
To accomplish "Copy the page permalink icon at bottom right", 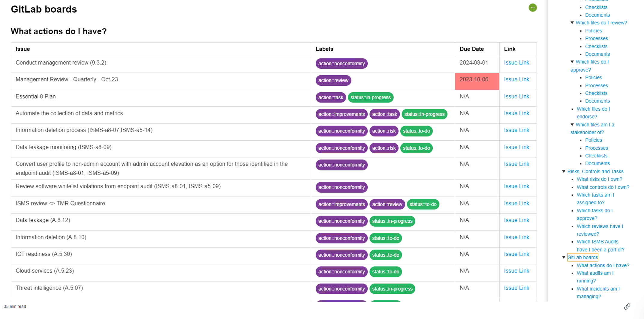I will click(x=627, y=306).
